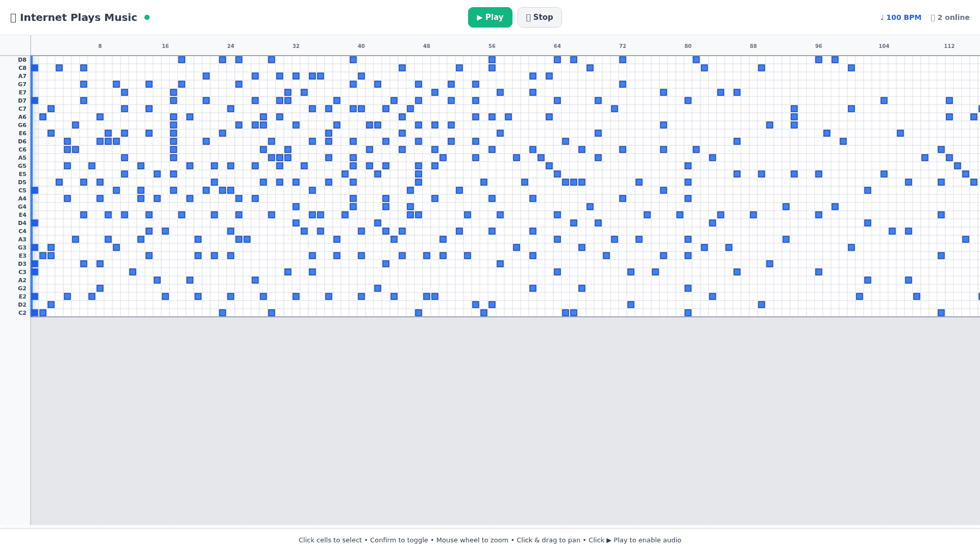Screen dimensions: 980x551
Task: Click the Stop button
Action: point(540,17)
